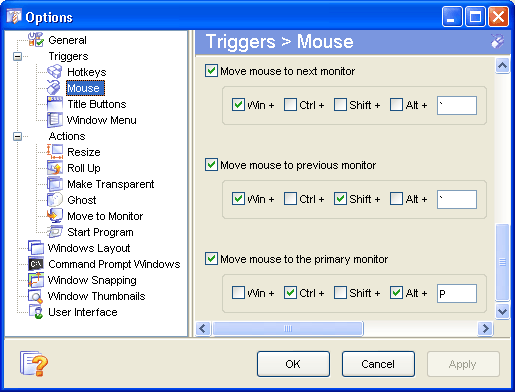Select Roll Up label in tree
Image resolution: width=515 pixels, height=392 pixels.
tap(84, 168)
